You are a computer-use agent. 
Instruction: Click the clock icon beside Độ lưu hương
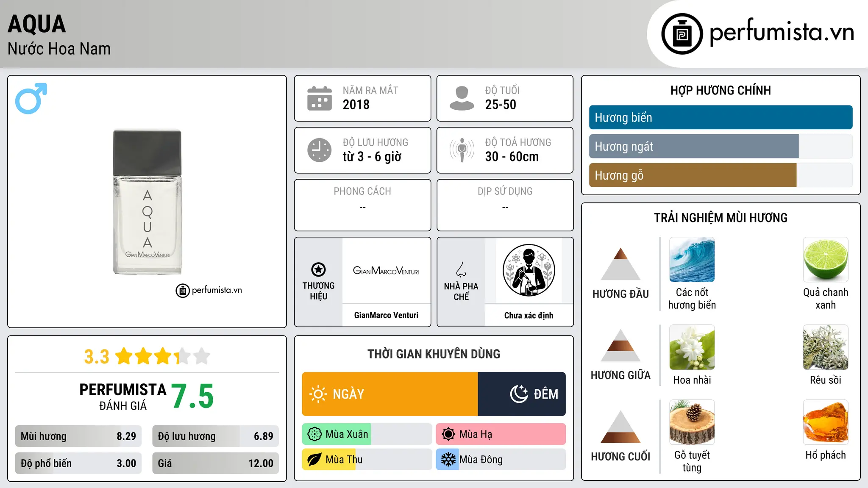click(320, 150)
